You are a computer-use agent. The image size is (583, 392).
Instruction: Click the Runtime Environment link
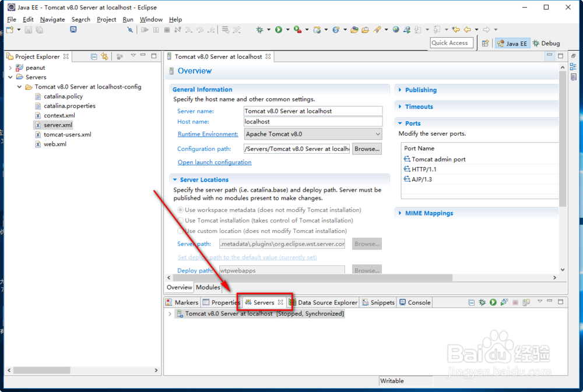(x=208, y=134)
